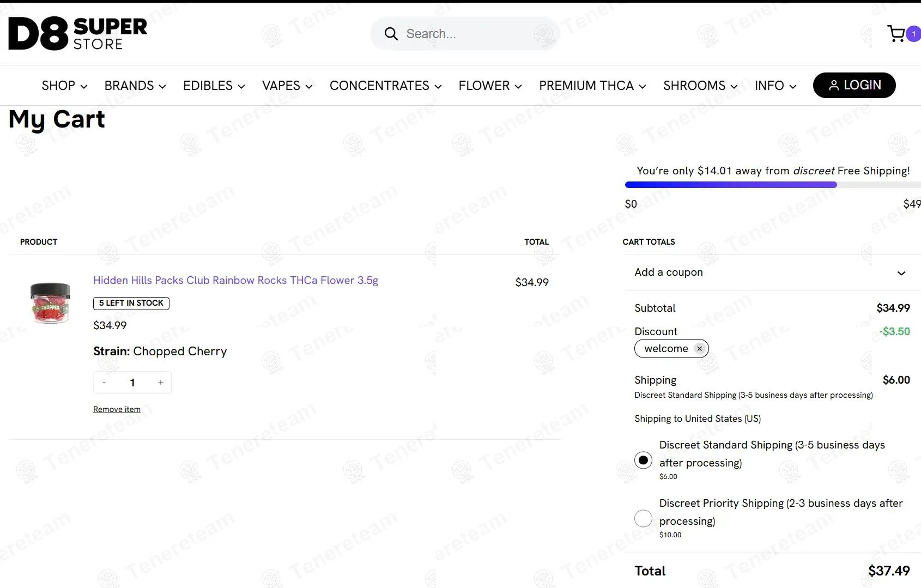Open the PREMIUM THCA dropdown menu
The image size is (921, 588).
coord(592,86)
